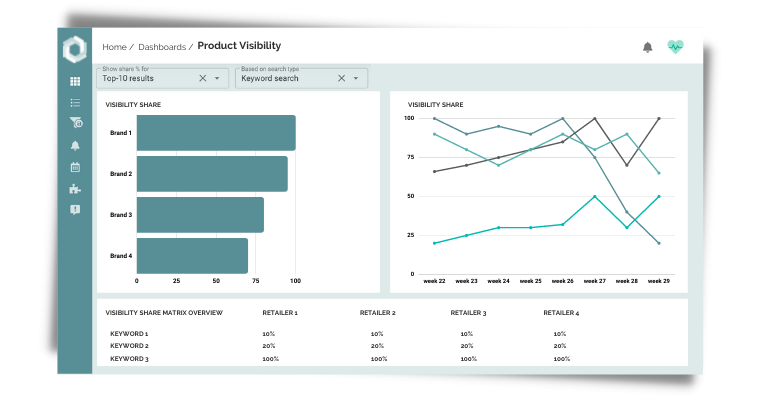Select the RETAILER 1 column header

tap(280, 313)
